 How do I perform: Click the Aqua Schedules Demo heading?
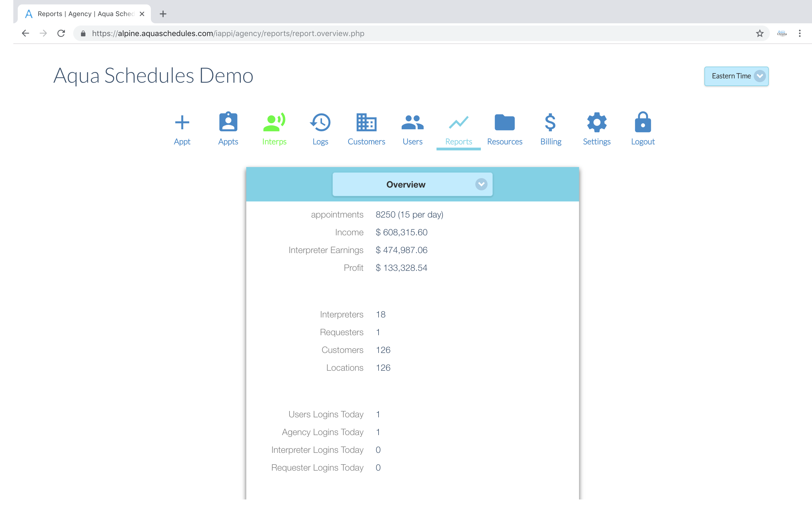point(153,75)
